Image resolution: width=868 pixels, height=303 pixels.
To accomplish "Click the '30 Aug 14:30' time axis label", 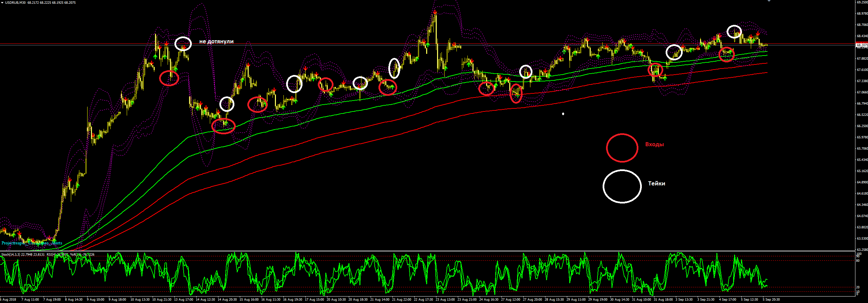I will point(620,300).
